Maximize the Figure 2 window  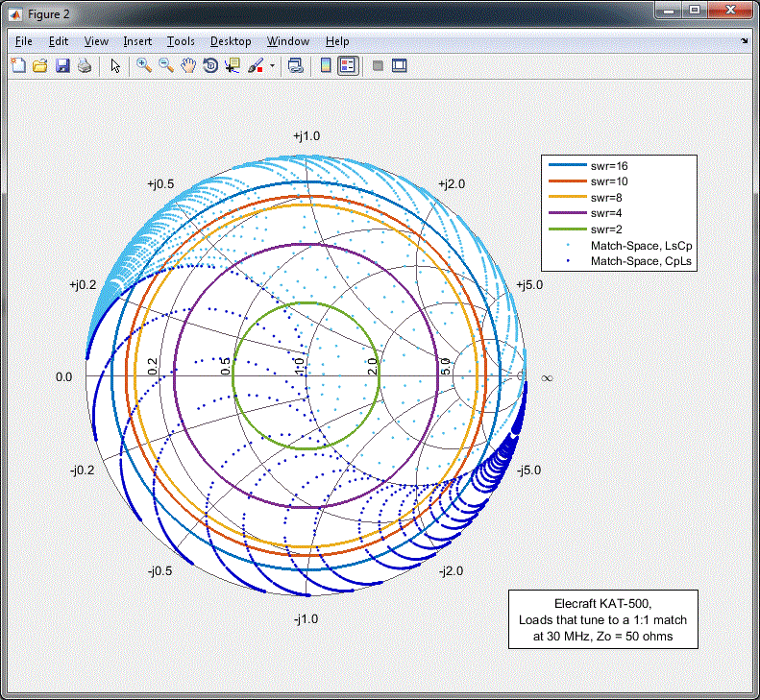pos(695,10)
